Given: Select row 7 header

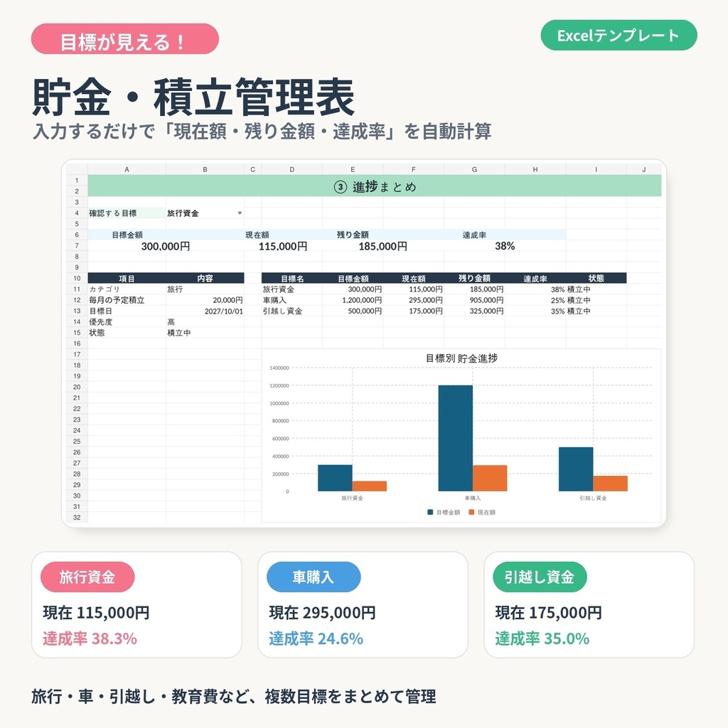Looking at the screenshot, I should (77, 245).
